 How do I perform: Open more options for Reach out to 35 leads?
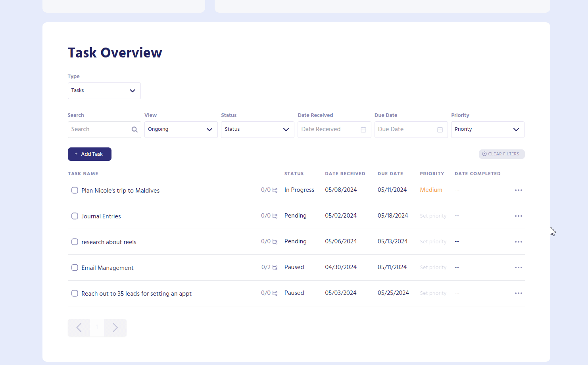pyautogui.click(x=518, y=293)
